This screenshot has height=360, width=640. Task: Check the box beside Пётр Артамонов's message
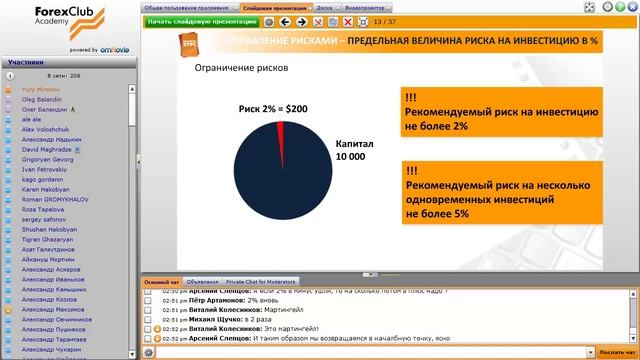[148, 300]
